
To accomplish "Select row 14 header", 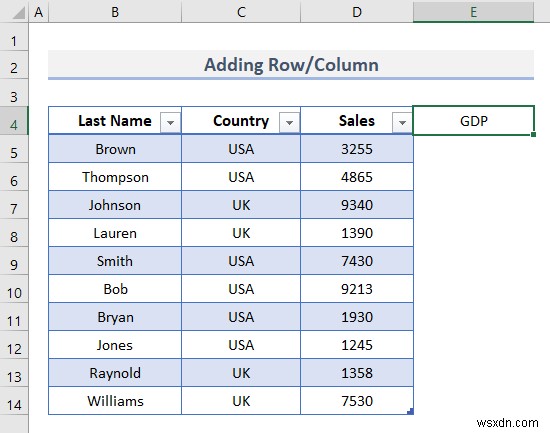I will (14, 402).
